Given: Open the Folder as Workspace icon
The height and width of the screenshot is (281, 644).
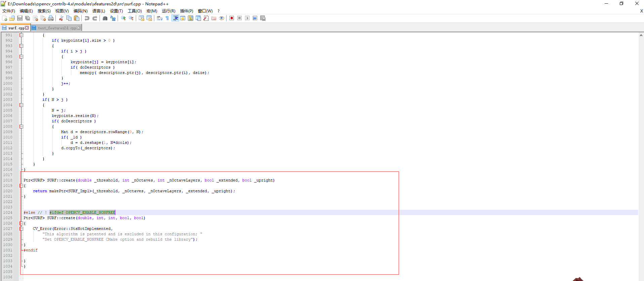Looking at the screenshot, I should pyautogui.click(x=214, y=18).
